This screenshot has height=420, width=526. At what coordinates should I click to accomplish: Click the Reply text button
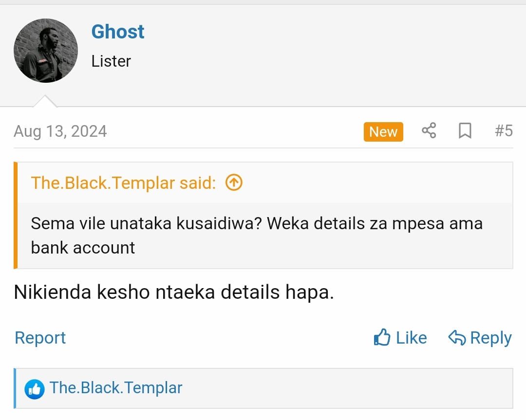(x=491, y=338)
